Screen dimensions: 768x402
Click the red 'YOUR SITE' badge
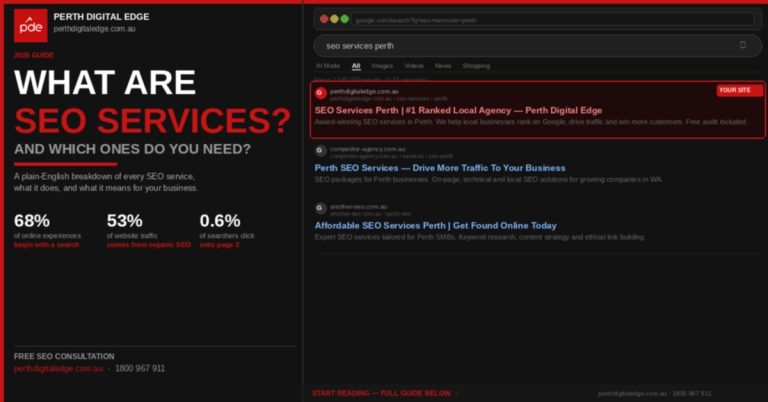click(x=739, y=91)
